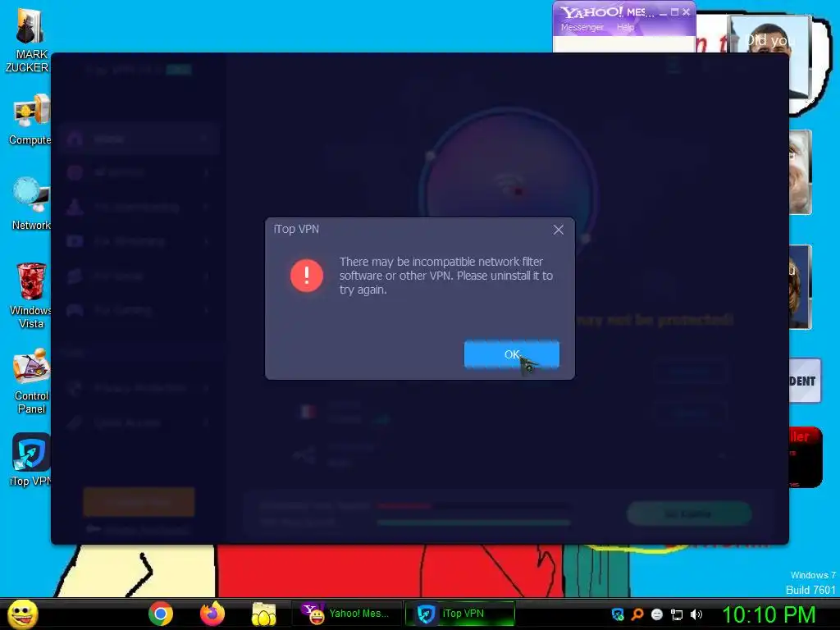Open Help menu in Yahoo! Messenger
Screen dimensions: 840x630
click(625, 27)
